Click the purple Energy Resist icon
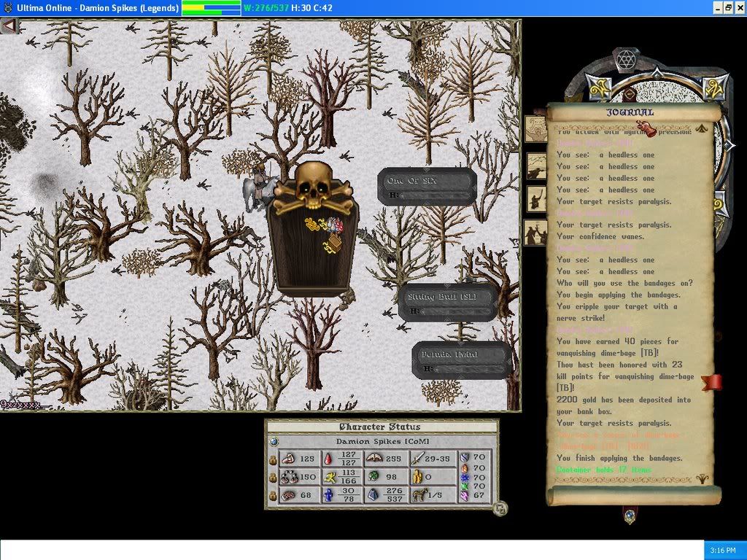The width and height of the screenshot is (747, 560). tap(465, 496)
